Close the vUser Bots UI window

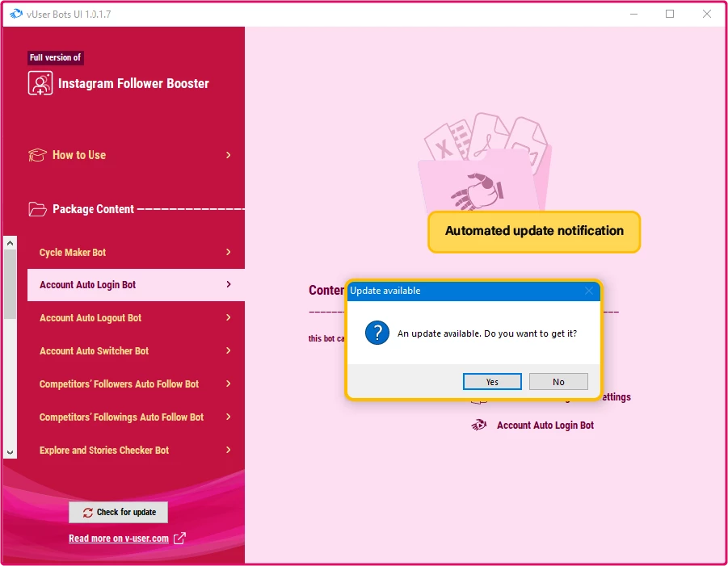tap(707, 14)
